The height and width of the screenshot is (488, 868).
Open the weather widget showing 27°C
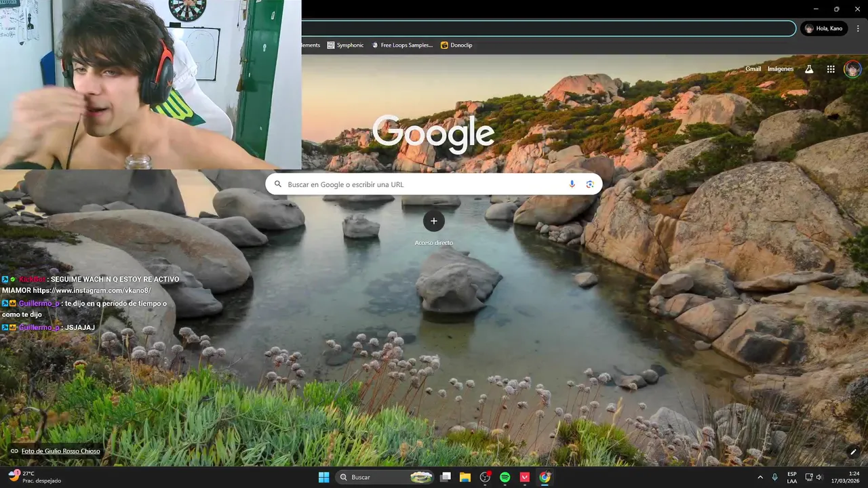pyautogui.click(x=34, y=477)
